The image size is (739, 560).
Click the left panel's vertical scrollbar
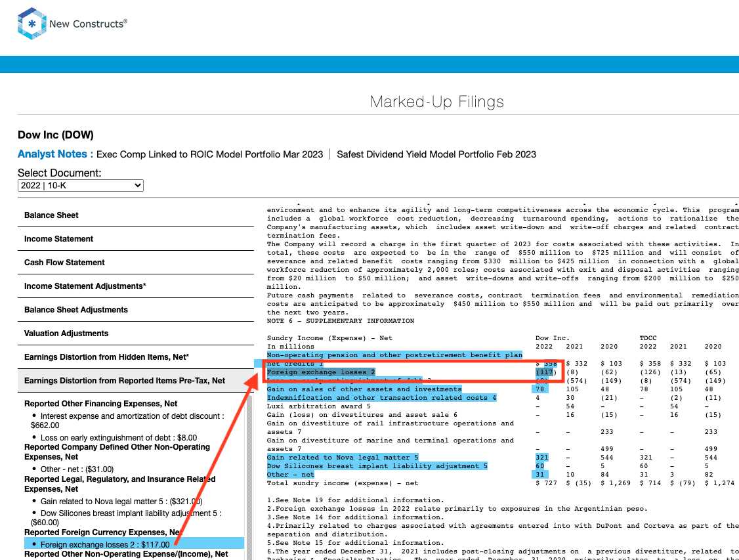(249, 476)
